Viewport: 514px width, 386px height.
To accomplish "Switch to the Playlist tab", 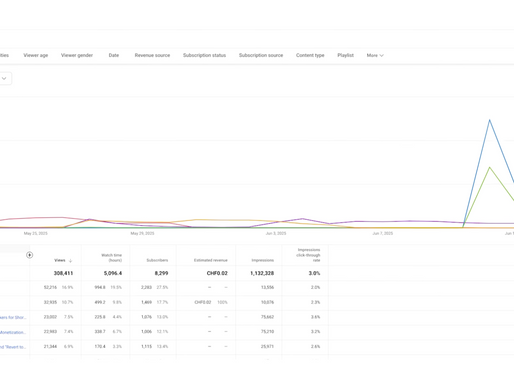I will coord(345,55).
